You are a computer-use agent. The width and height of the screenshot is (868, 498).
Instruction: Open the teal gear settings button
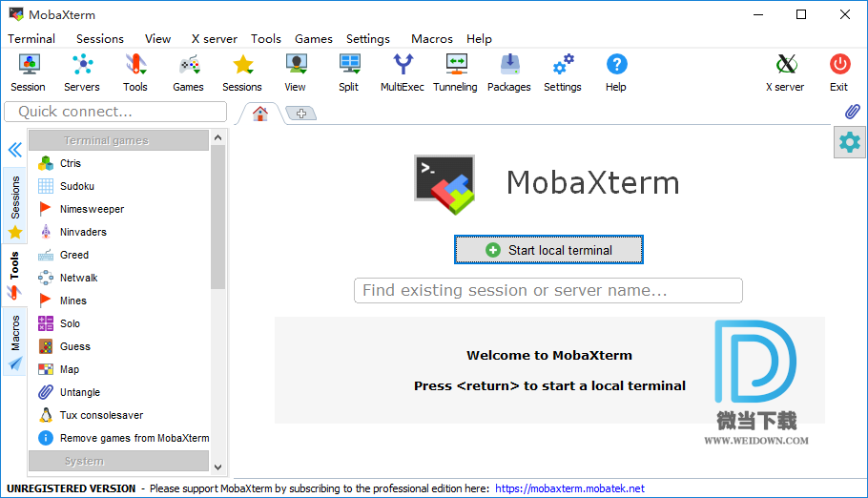[x=850, y=143]
